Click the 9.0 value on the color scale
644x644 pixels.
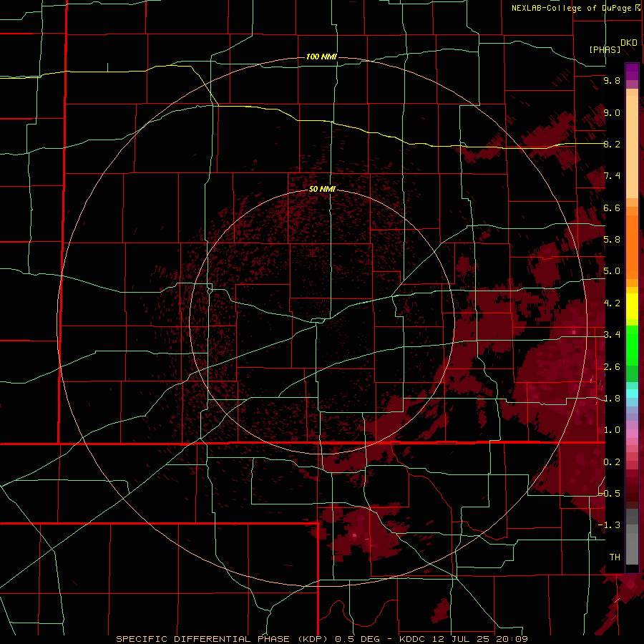point(612,112)
